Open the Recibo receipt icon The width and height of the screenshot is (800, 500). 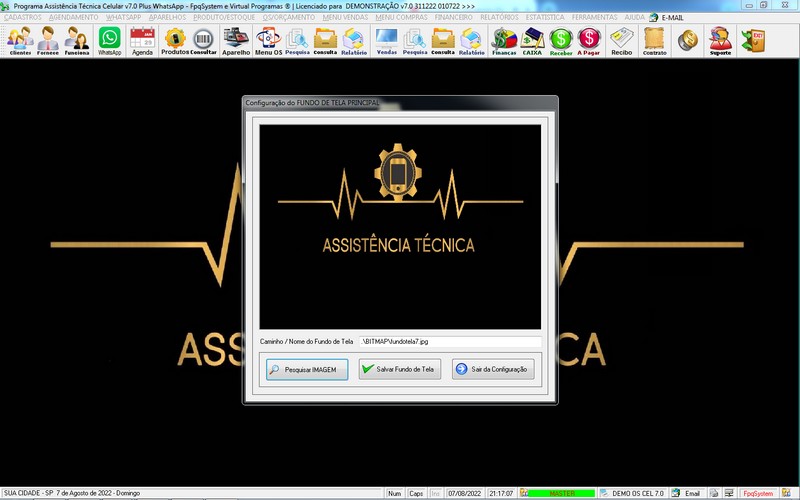pyautogui.click(x=621, y=41)
